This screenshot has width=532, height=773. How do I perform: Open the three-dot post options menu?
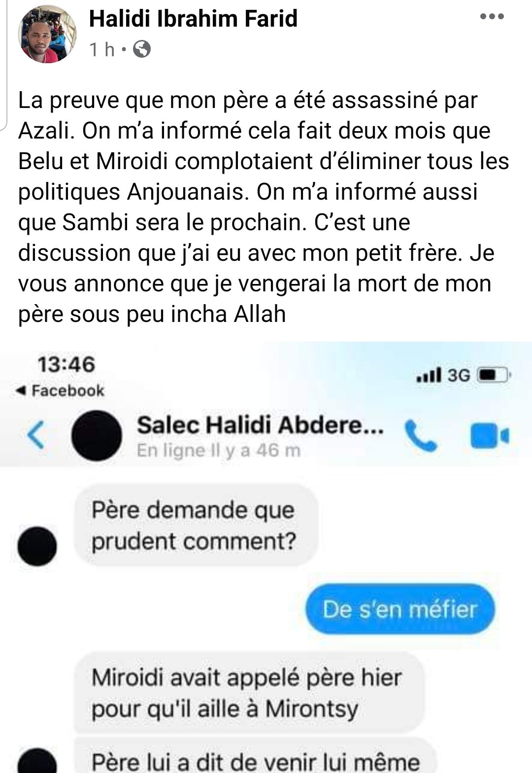[x=492, y=17]
